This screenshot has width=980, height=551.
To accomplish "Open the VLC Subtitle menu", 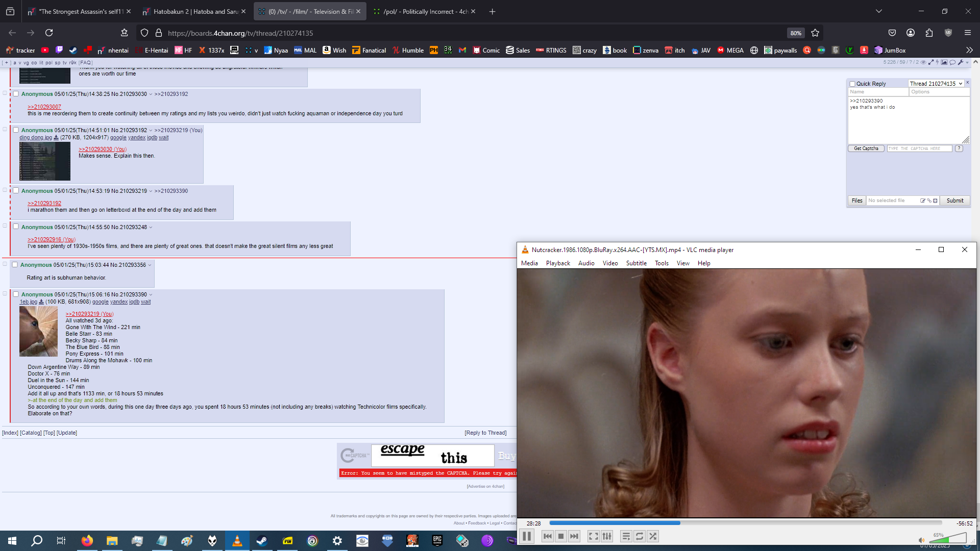I will 636,263.
